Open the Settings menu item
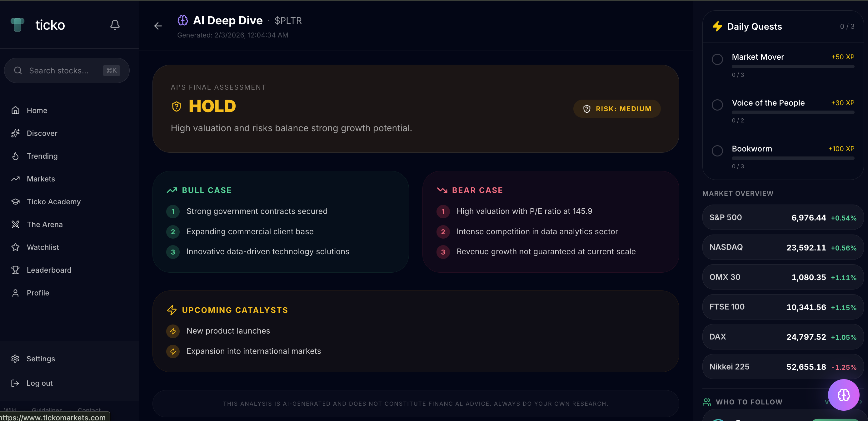This screenshot has height=421, width=868. tap(40, 359)
